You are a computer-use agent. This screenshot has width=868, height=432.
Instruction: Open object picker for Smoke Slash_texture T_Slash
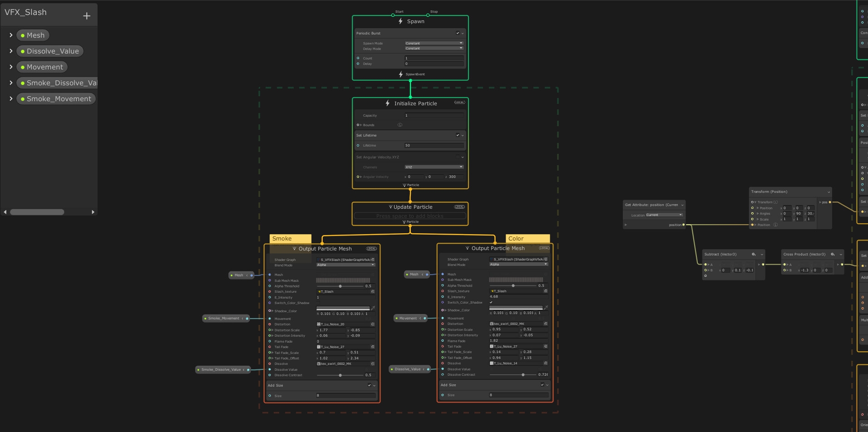tap(373, 291)
